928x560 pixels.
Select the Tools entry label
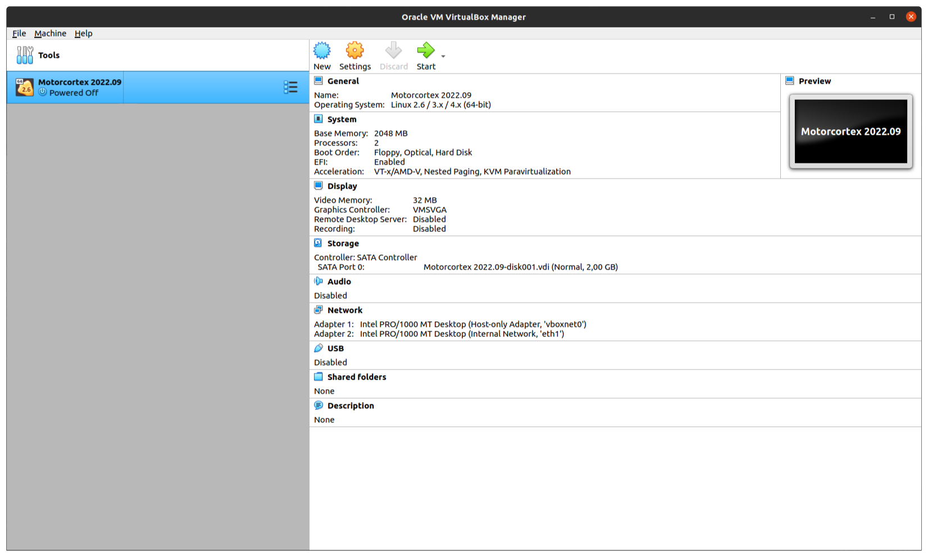pyautogui.click(x=49, y=55)
